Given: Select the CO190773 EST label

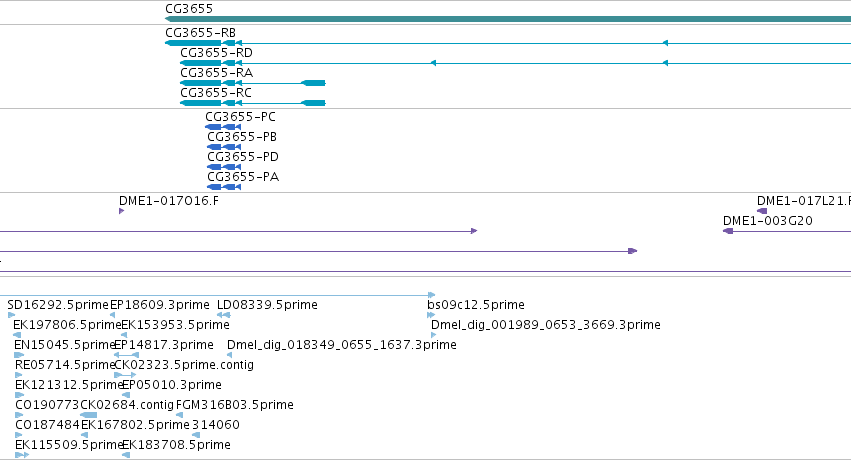Looking at the screenshot, I should pos(47,405).
